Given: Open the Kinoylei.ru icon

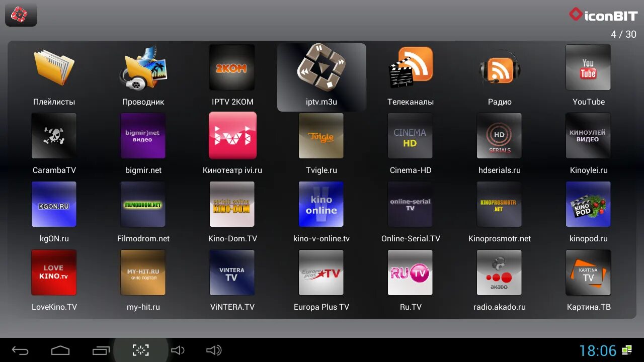Looking at the screenshot, I should tap(588, 136).
